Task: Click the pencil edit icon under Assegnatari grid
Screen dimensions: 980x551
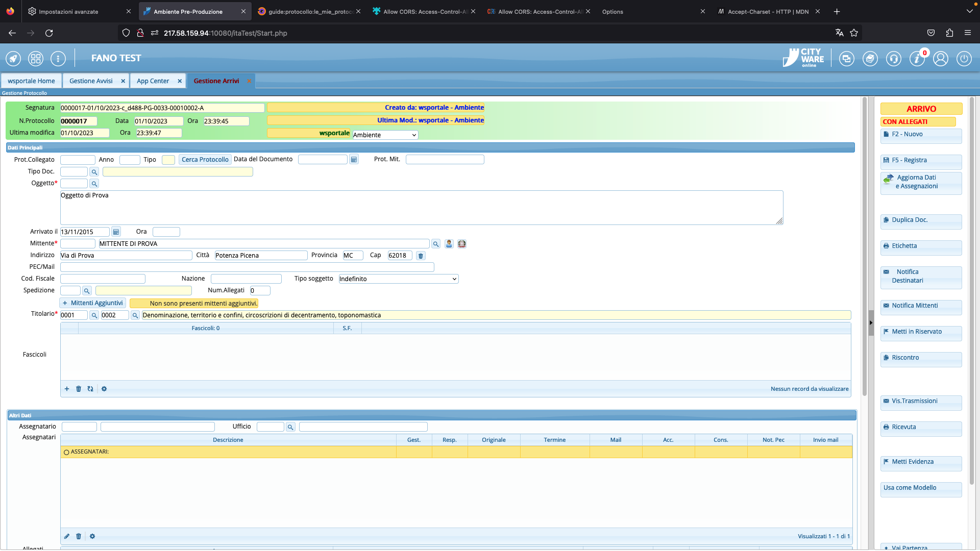Action: pos(67,536)
